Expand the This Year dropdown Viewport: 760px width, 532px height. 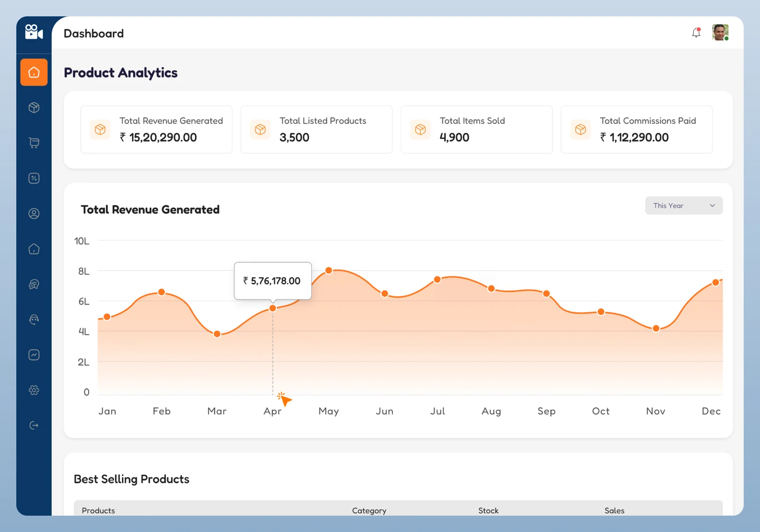tap(683, 205)
